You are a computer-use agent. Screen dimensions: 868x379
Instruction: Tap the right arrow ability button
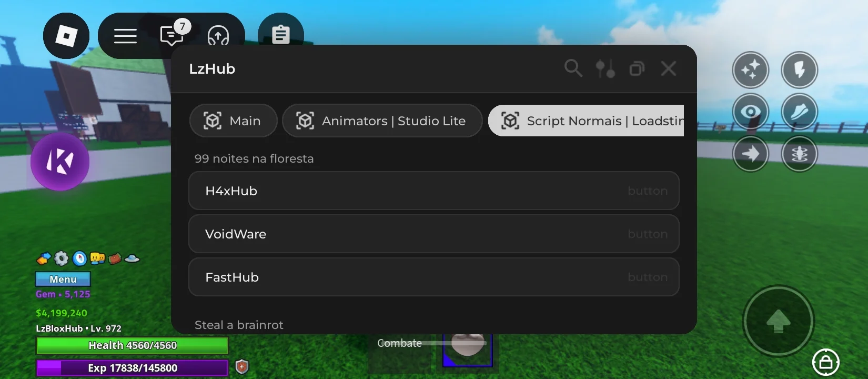point(751,154)
